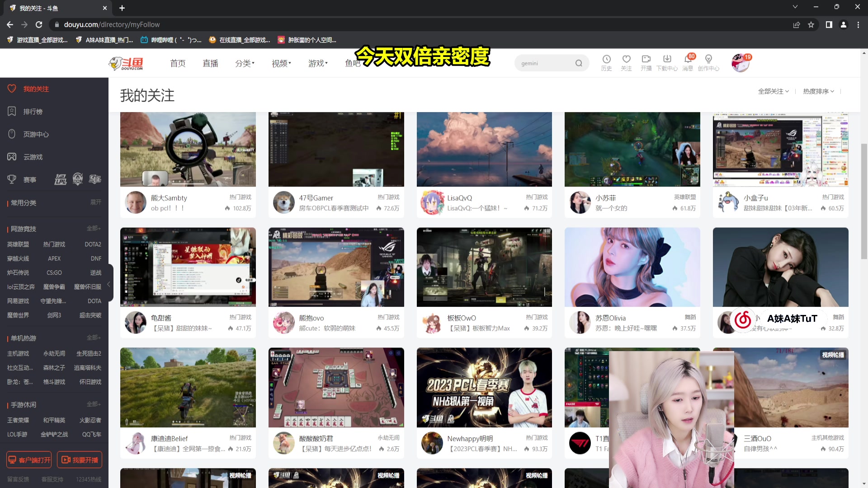Click the Douyu logo in header
Image resolution: width=868 pixels, height=488 pixels.
tap(126, 63)
